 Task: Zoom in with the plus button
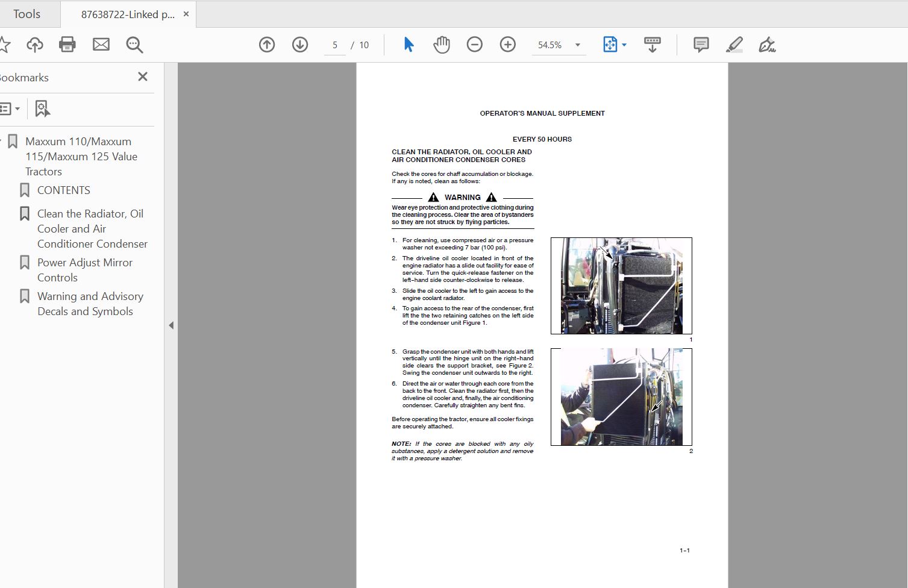click(508, 45)
